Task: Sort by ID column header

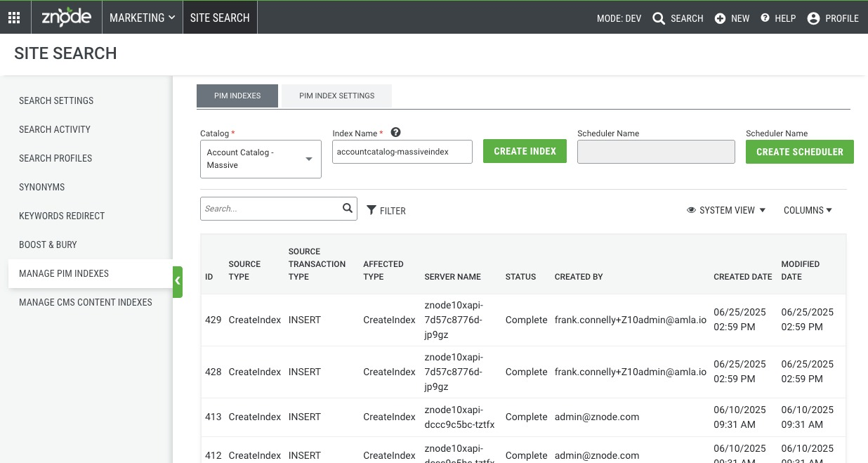Action: (209, 277)
